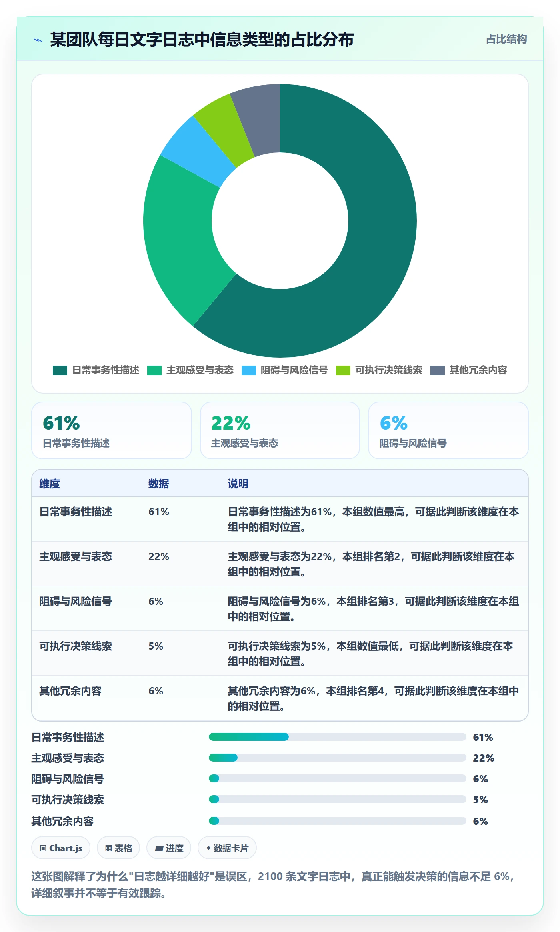Click the 维度 column header
Viewport: 560px width, 932px height.
50,484
